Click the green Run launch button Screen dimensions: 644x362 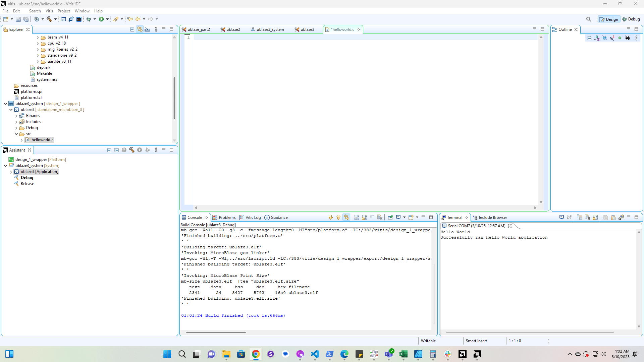101,19
